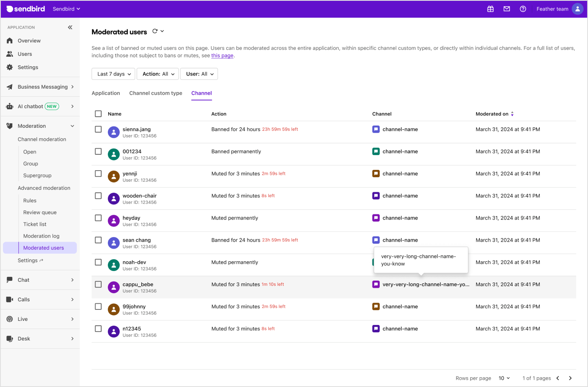Collapse the sidebar with double chevron icon

tap(70, 27)
